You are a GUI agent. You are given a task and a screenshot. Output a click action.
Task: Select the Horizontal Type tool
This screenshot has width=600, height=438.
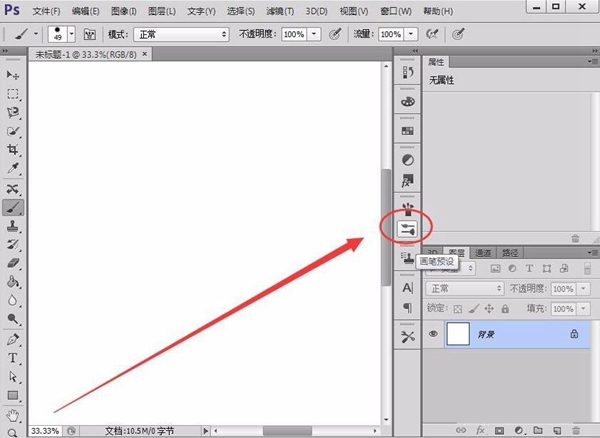[13, 358]
